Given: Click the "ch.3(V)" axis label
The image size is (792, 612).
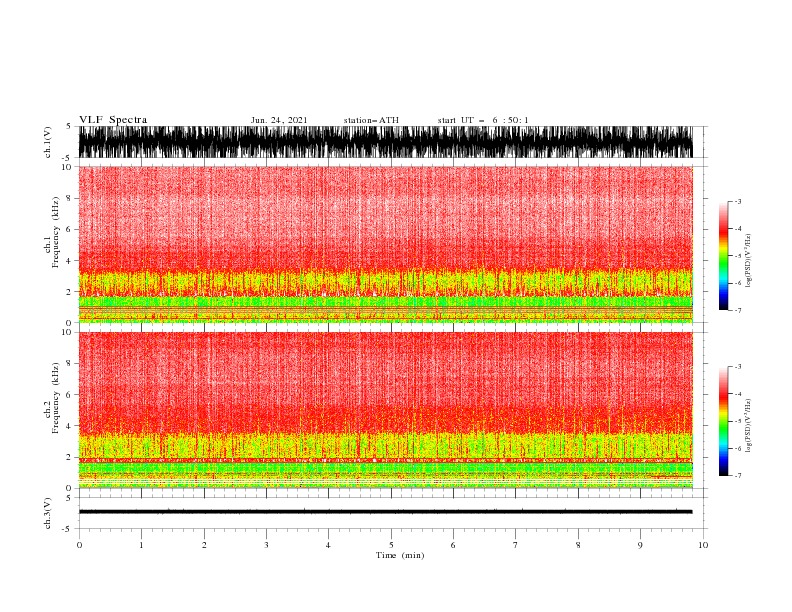Looking at the screenshot, I should [48, 513].
